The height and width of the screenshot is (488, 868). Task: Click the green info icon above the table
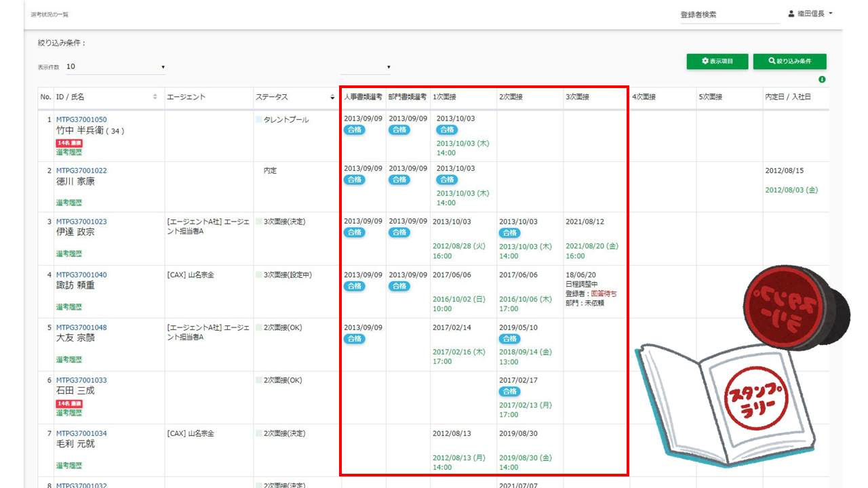pos(822,80)
